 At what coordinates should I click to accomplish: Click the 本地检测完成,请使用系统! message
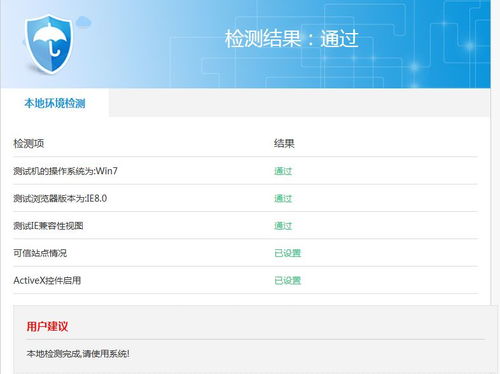tap(78, 353)
